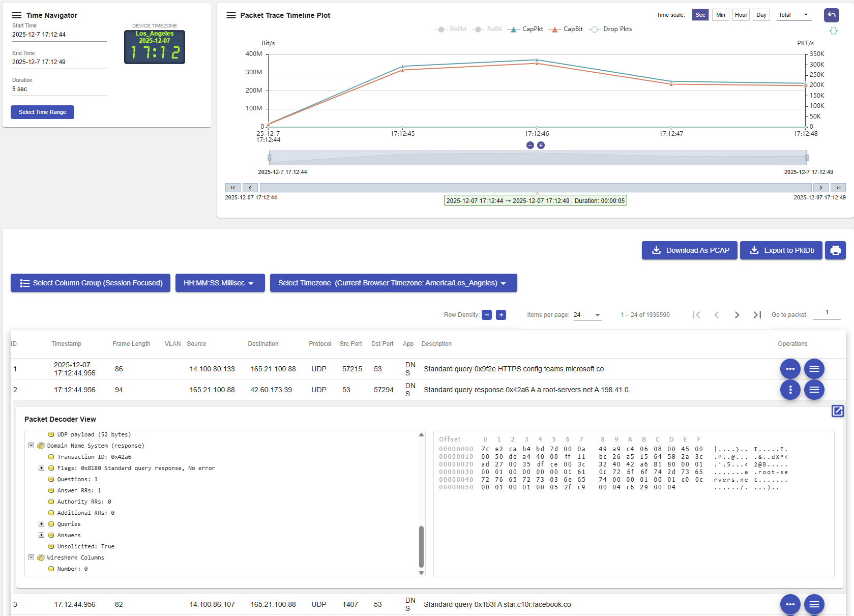Open Items per page dropdown
The width and height of the screenshot is (854, 616).
(587, 315)
